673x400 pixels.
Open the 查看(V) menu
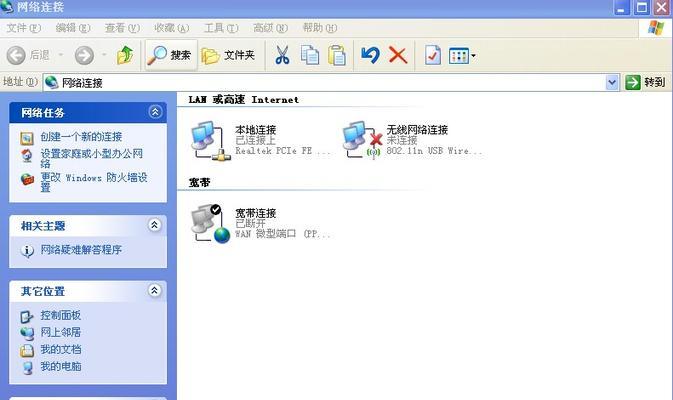coord(122,28)
